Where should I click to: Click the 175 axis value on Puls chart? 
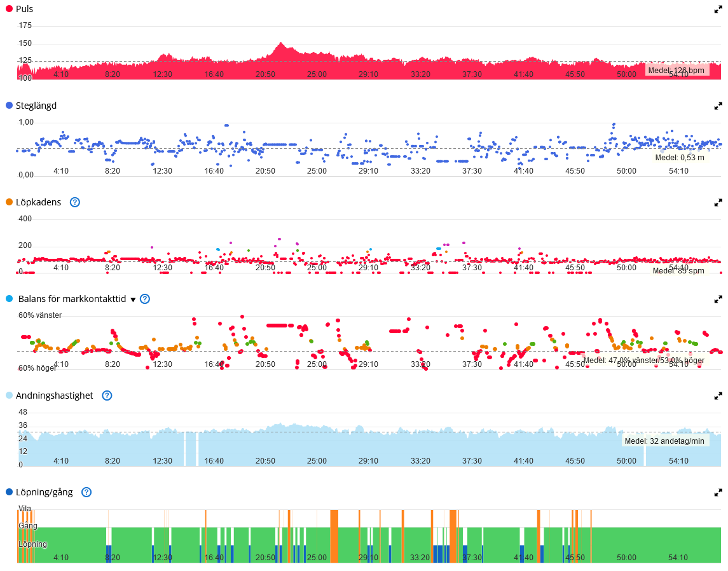point(25,25)
